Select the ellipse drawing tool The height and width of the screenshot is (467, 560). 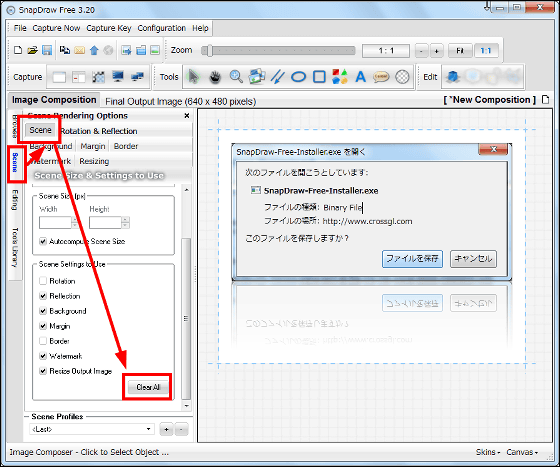tap(299, 77)
